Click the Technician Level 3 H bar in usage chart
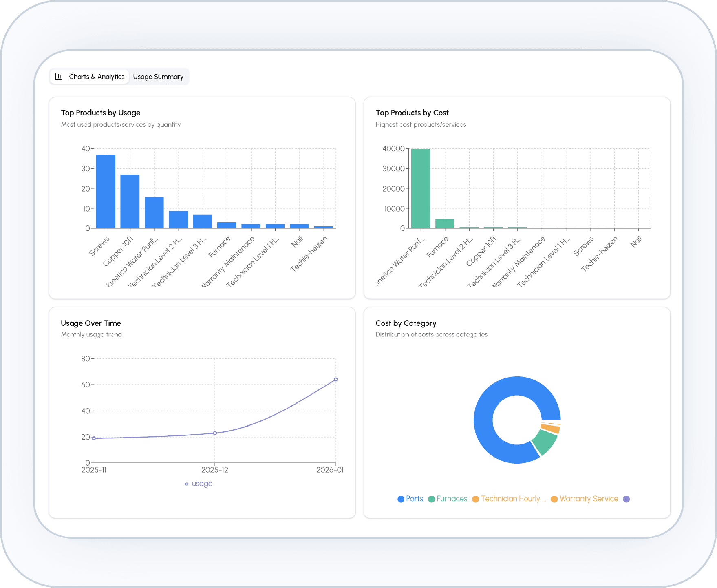Screen dimensions: 717x588 (203, 221)
